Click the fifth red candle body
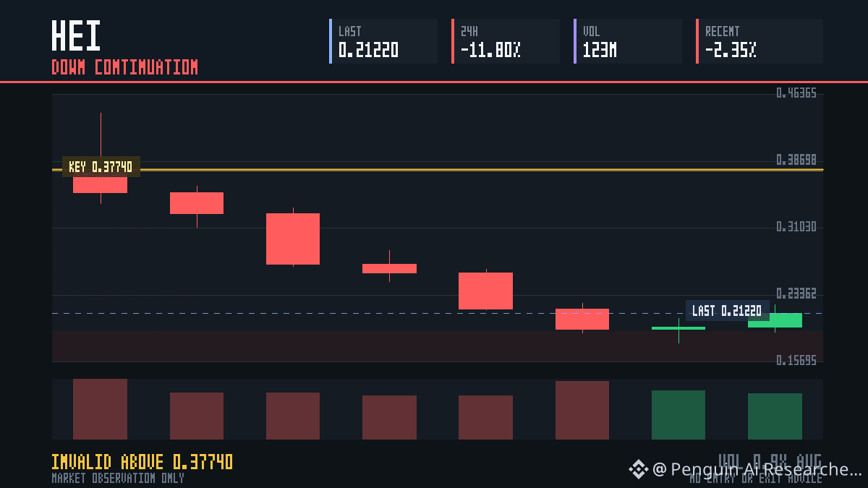Image resolution: width=868 pixels, height=488 pixels. 485,291
